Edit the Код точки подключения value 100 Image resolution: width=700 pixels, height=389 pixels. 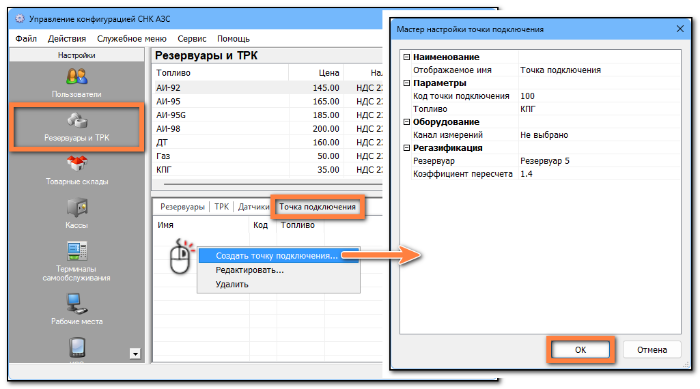click(599, 96)
